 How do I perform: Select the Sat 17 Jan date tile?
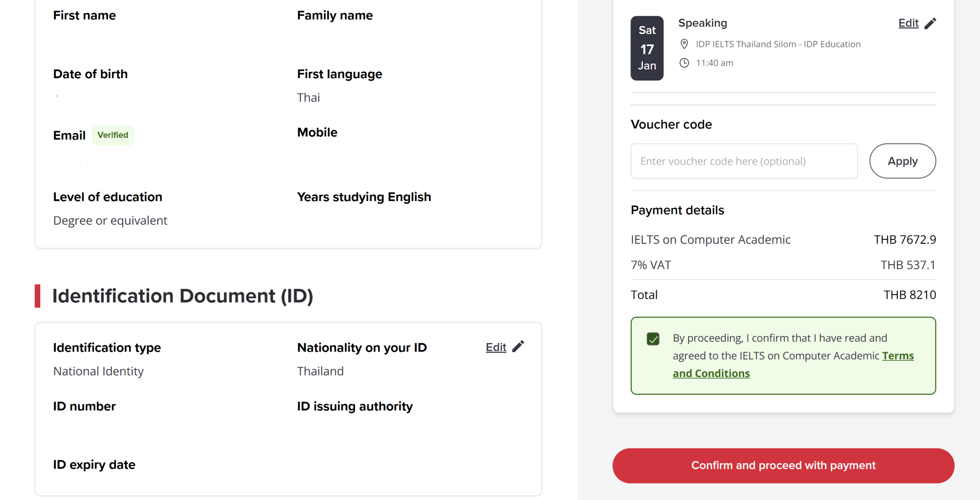pos(647,48)
